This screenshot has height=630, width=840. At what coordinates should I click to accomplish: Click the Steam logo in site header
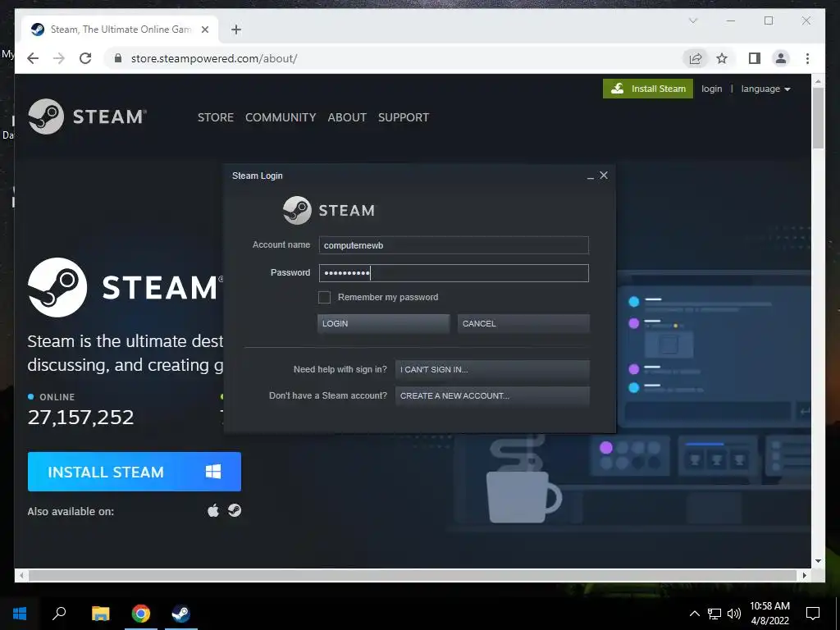coord(87,116)
